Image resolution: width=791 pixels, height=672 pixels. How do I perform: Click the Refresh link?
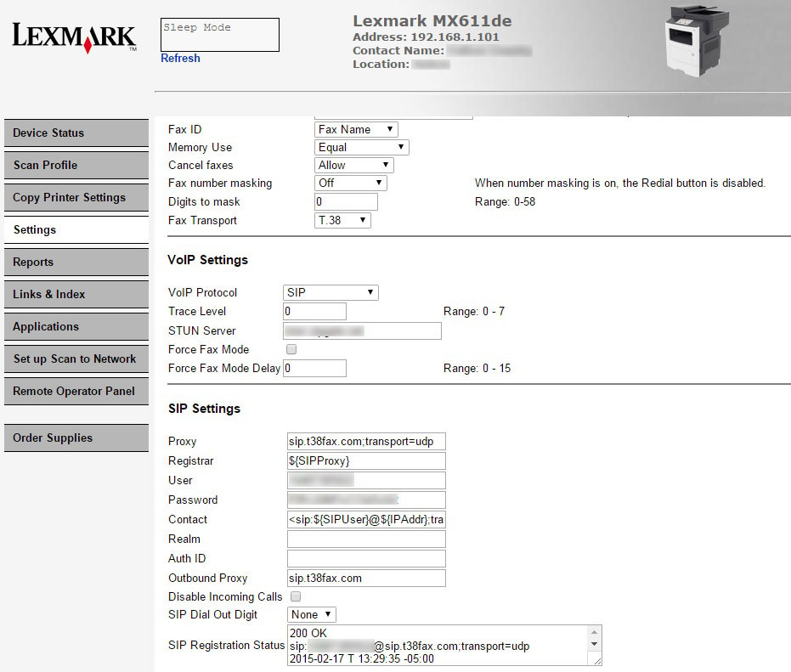180,58
